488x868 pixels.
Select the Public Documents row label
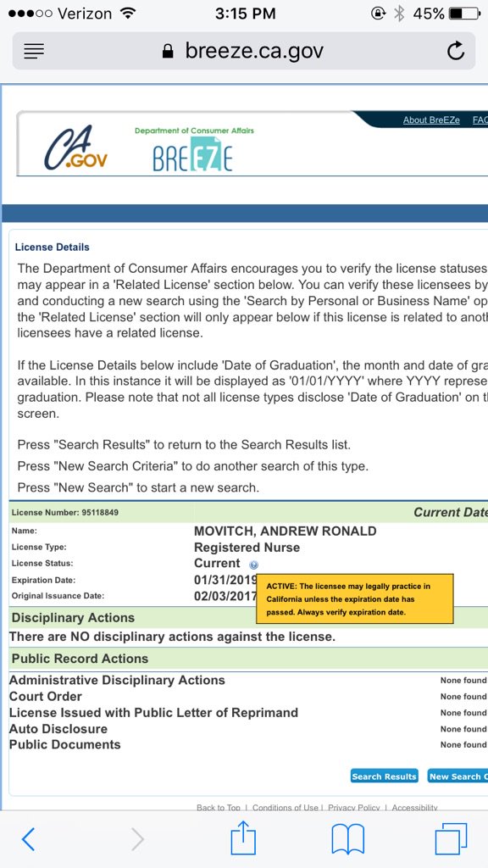[64, 744]
